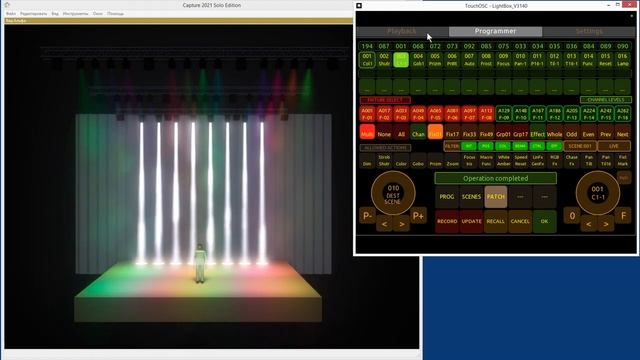Click the Chan mode button
Image resolution: width=640 pixels, height=360 pixels.
418,132
